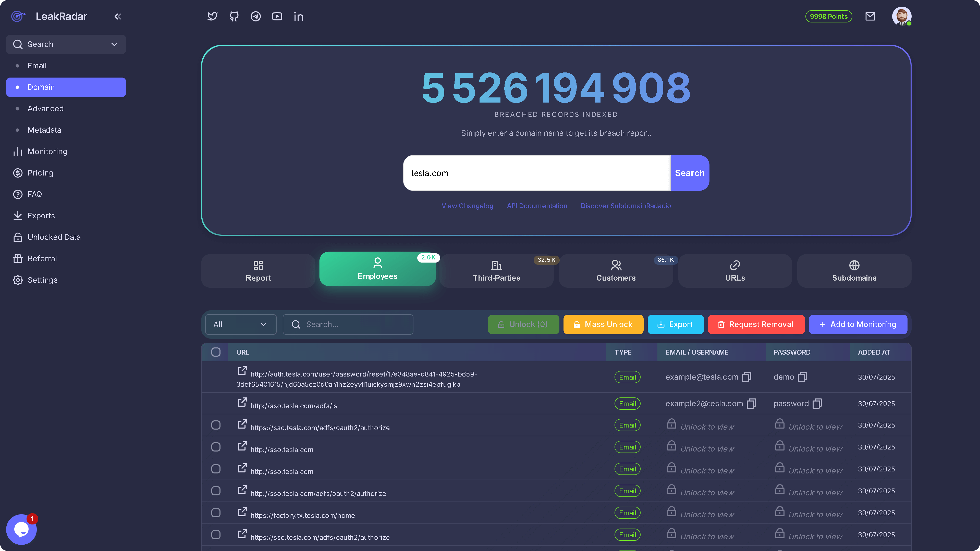Open external link for auth.tesla.com reset URL

coord(242,371)
